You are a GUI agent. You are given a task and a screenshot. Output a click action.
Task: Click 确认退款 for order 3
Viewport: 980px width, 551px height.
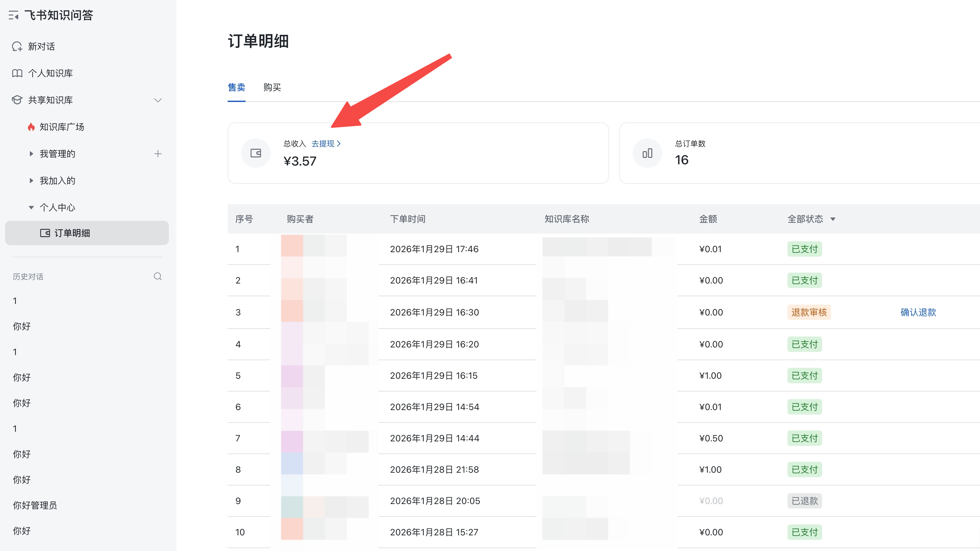coord(918,312)
